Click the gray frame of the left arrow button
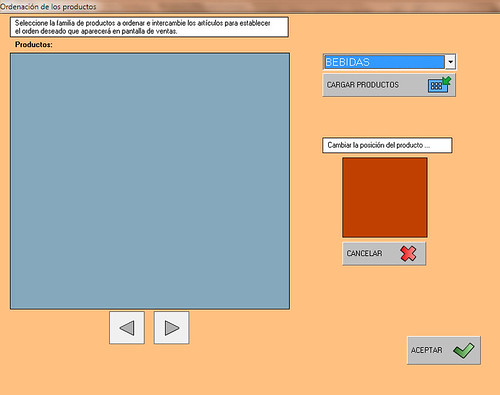500x395 pixels. pos(127,328)
